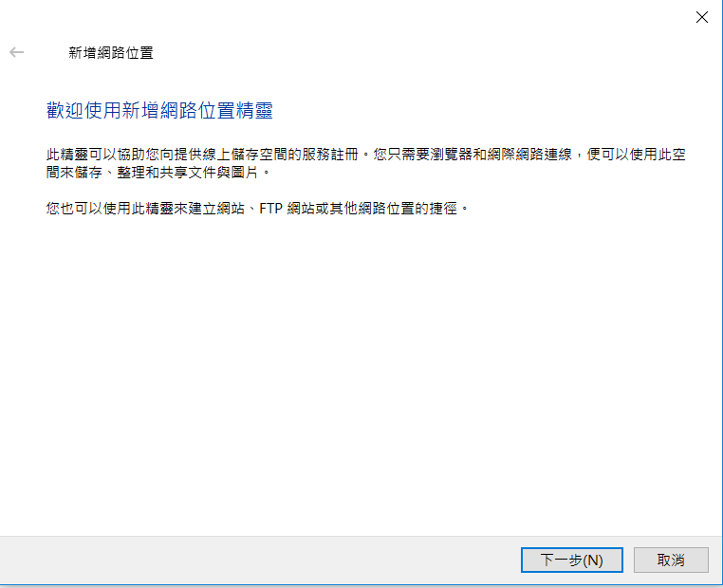Viewport: 723px width, 588px height.
Task: Click the sentence starting 您也可以使用此精靈
Action: coord(257,209)
